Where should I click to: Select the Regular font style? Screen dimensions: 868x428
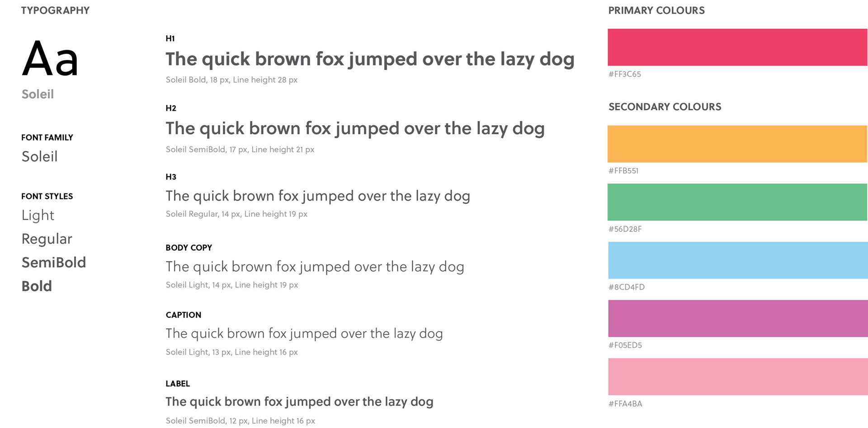click(x=47, y=239)
